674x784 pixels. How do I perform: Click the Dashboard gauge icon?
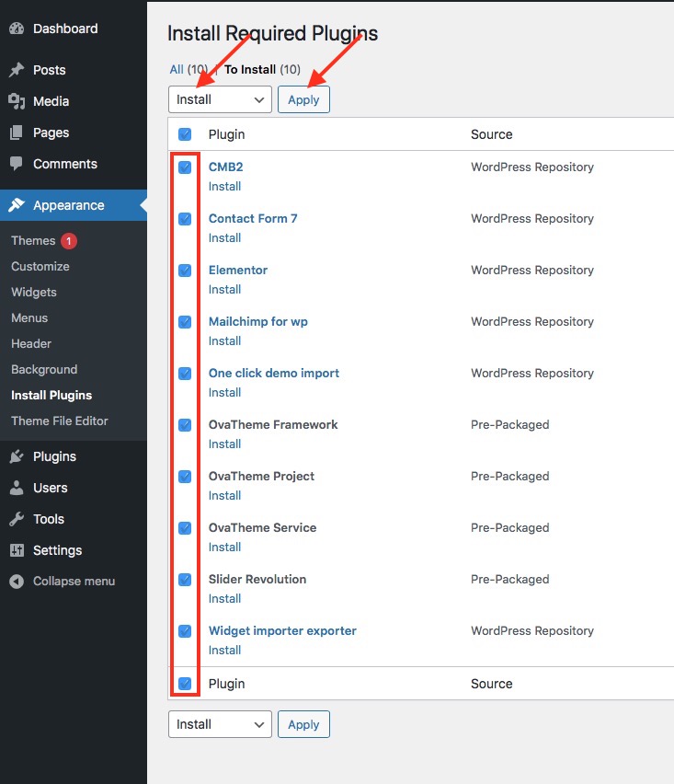tap(17, 29)
